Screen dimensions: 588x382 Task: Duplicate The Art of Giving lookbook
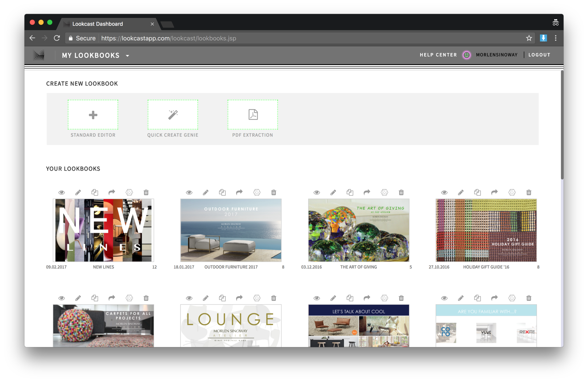(350, 192)
